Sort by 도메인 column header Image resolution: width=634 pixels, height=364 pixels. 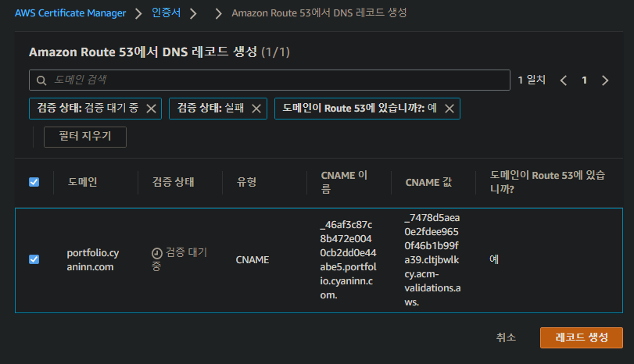click(83, 182)
